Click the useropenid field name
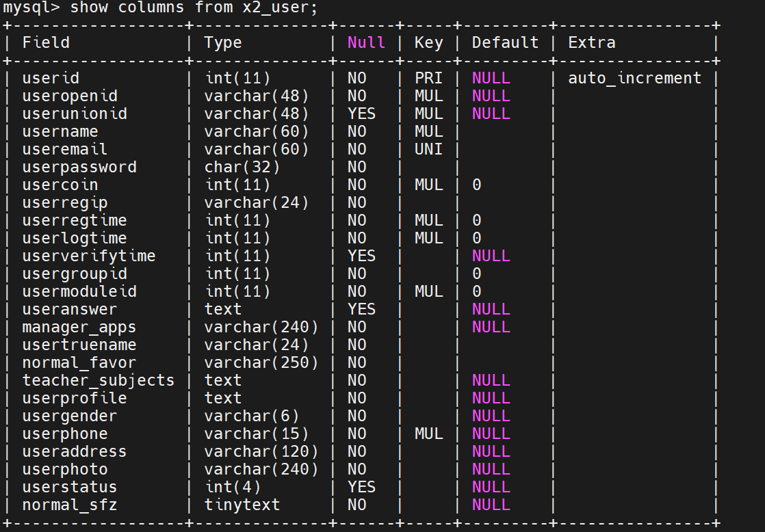 [x=70, y=96]
